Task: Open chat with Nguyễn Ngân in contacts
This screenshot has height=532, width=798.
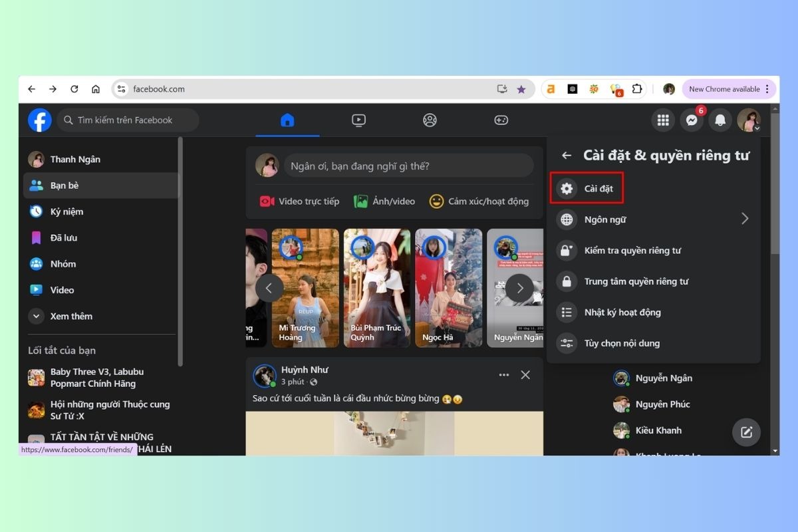Action: click(x=664, y=378)
